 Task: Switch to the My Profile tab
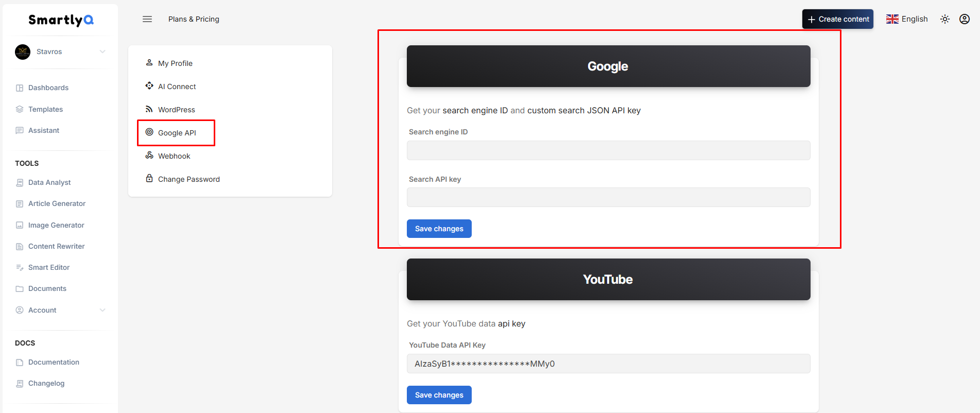175,63
